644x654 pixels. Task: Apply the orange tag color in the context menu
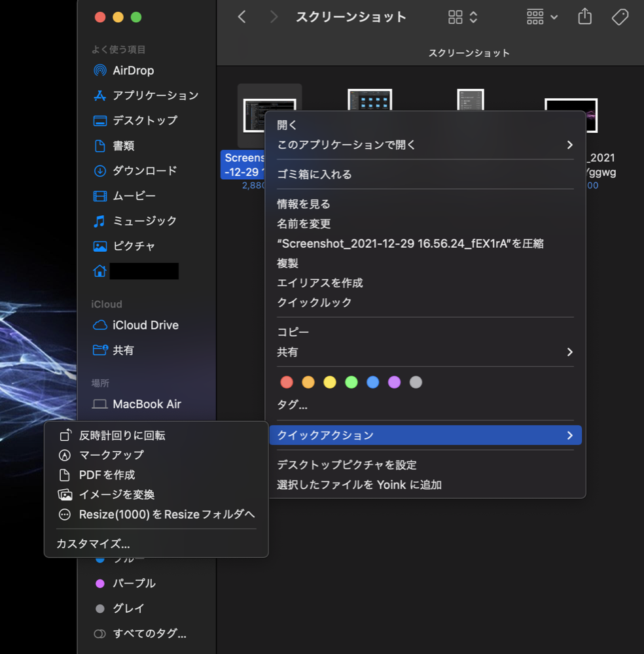point(308,382)
